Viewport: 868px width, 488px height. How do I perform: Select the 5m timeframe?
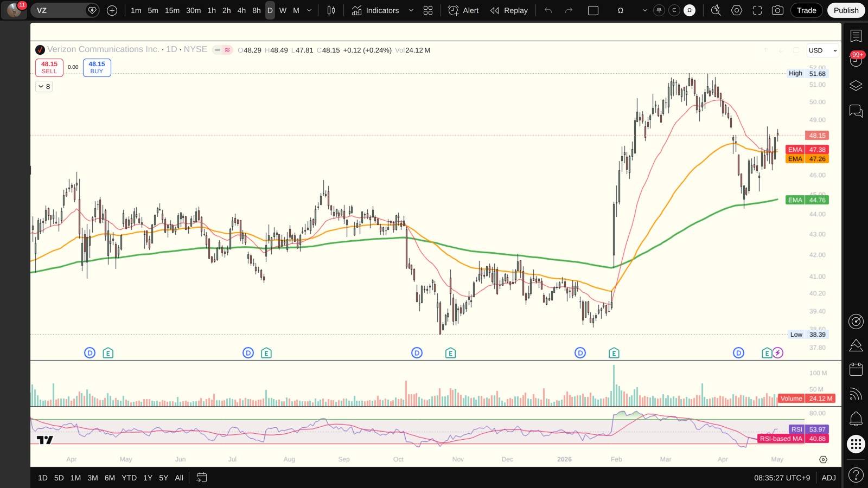[x=153, y=10]
